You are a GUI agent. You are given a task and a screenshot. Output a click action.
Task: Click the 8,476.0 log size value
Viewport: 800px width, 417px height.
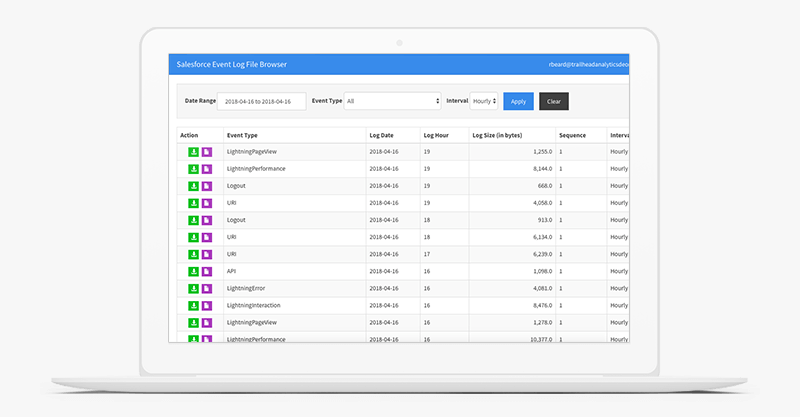[542, 305]
